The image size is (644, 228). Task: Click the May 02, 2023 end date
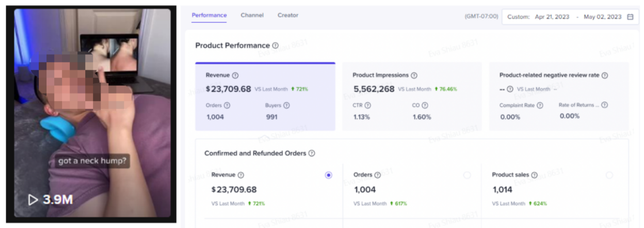click(x=602, y=17)
